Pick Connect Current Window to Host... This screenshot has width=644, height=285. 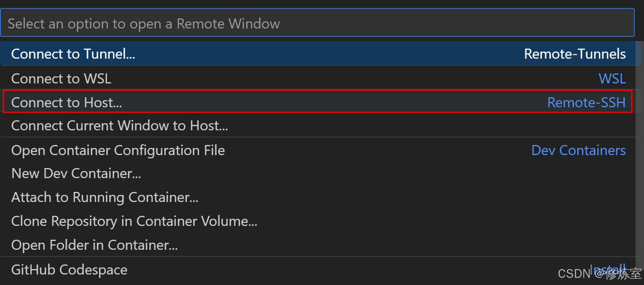(120, 126)
